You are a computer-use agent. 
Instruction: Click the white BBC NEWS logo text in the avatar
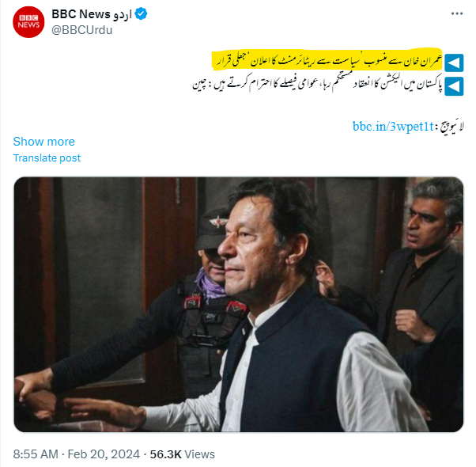[x=28, y=22]
